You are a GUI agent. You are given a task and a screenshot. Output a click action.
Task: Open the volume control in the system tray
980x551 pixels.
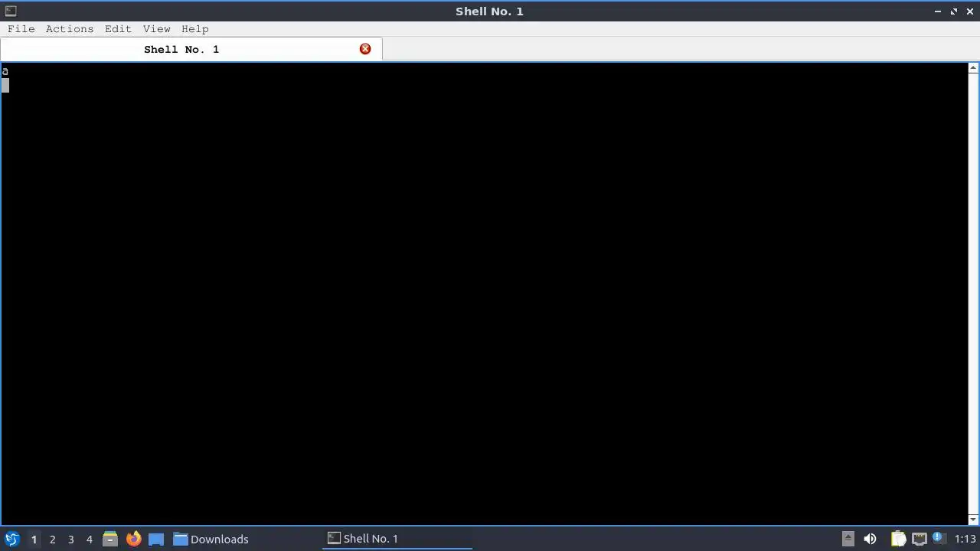pyautogui.click(x=870, y=539)
